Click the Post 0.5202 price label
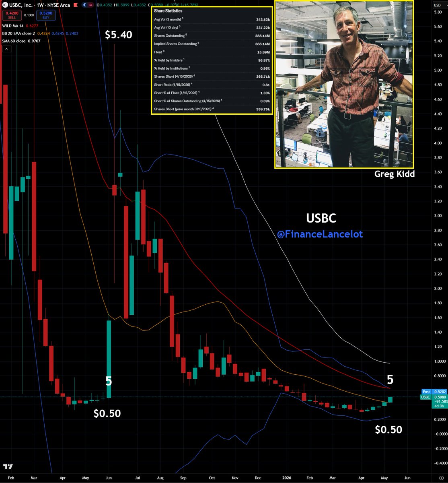 (434, 392)
